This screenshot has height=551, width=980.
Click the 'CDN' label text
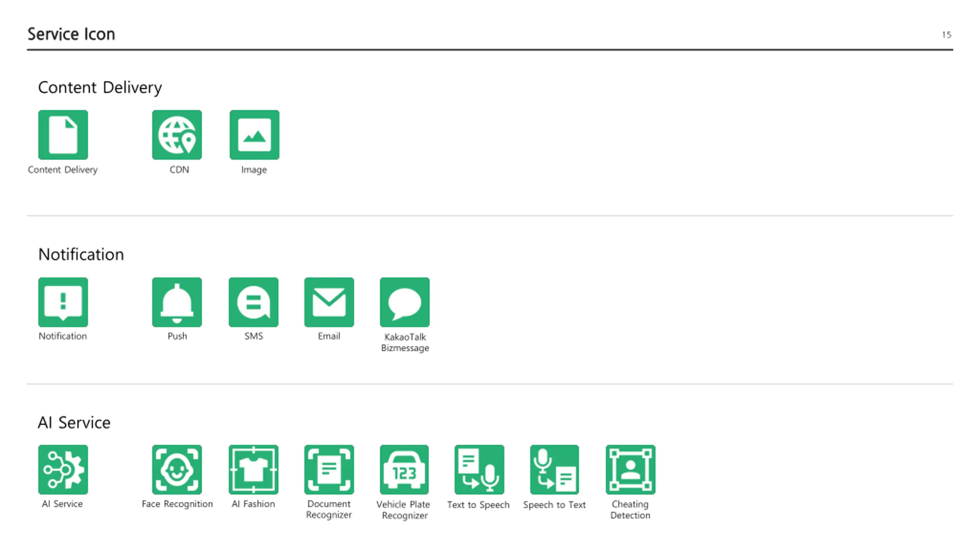(x=179, y=170)
